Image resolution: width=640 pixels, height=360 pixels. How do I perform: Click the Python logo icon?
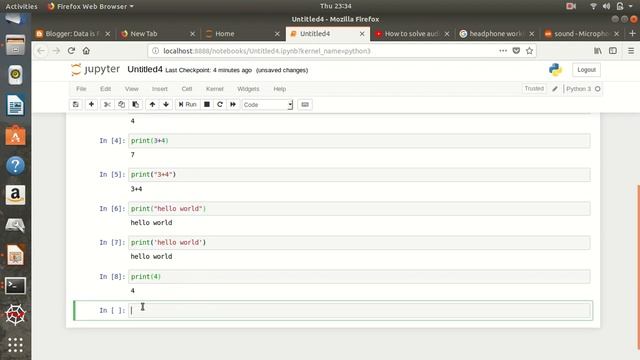point(556,70)
